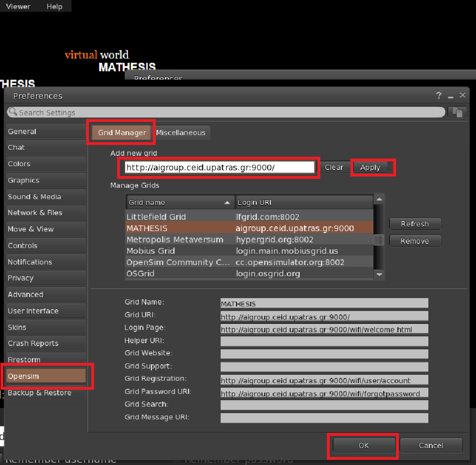Click the Grid Password URI field
Screen dimensions: 476x465
tap(324, 393)
